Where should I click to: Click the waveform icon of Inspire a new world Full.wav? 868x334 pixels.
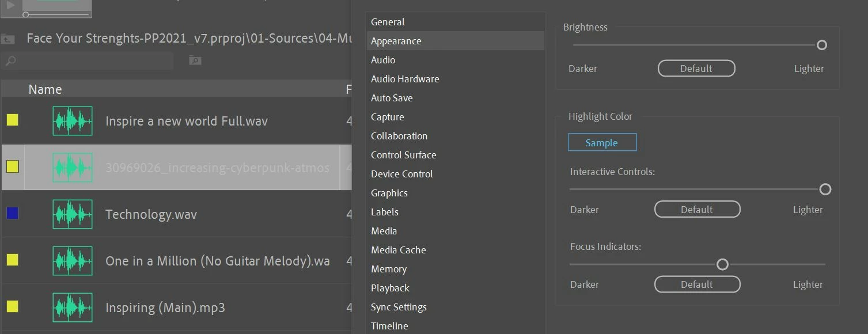(73, 121)
